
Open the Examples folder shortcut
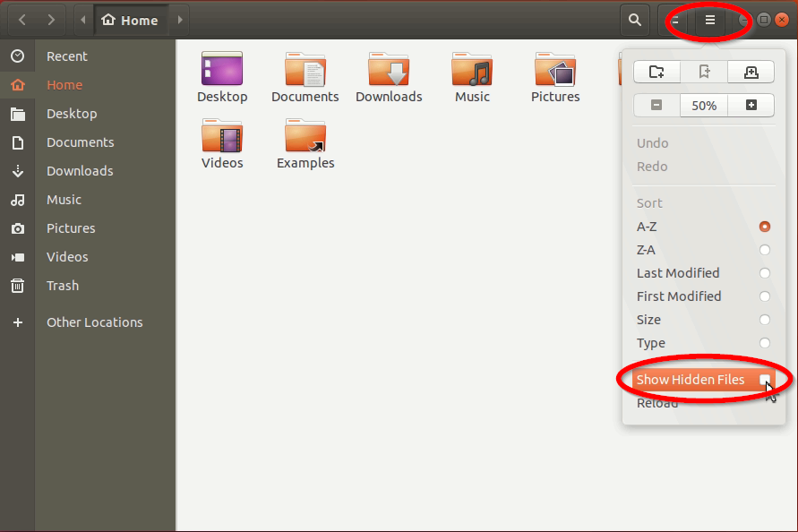[x=305, y=135]
